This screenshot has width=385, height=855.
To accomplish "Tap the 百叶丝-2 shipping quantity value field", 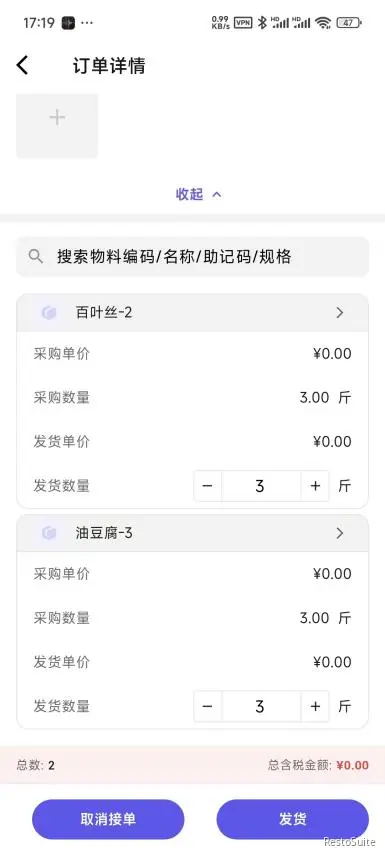I will point(261,486).
